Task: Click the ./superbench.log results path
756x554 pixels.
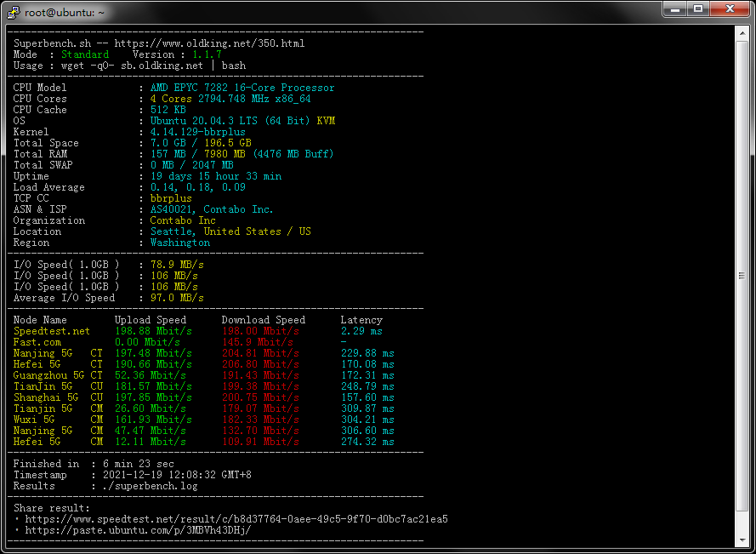Action: 151,486
